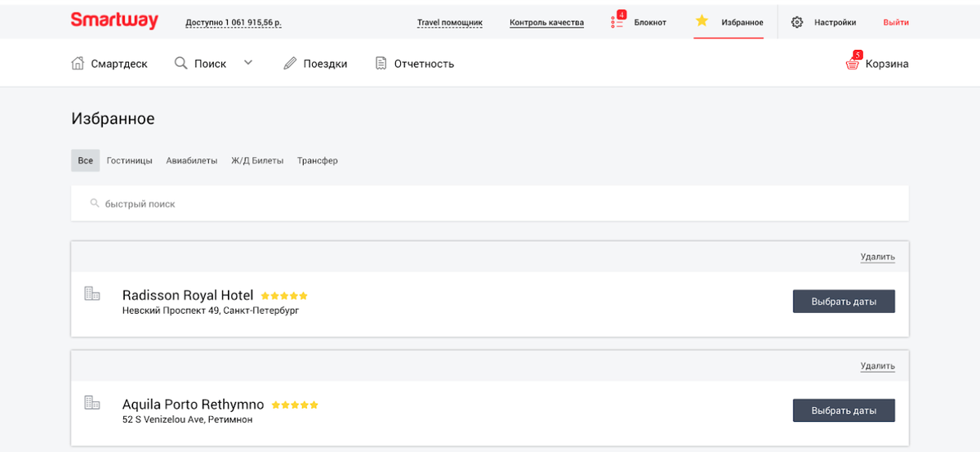Switch to the Авиабилеты tab
Screen dimensions: 980x452
192,161
